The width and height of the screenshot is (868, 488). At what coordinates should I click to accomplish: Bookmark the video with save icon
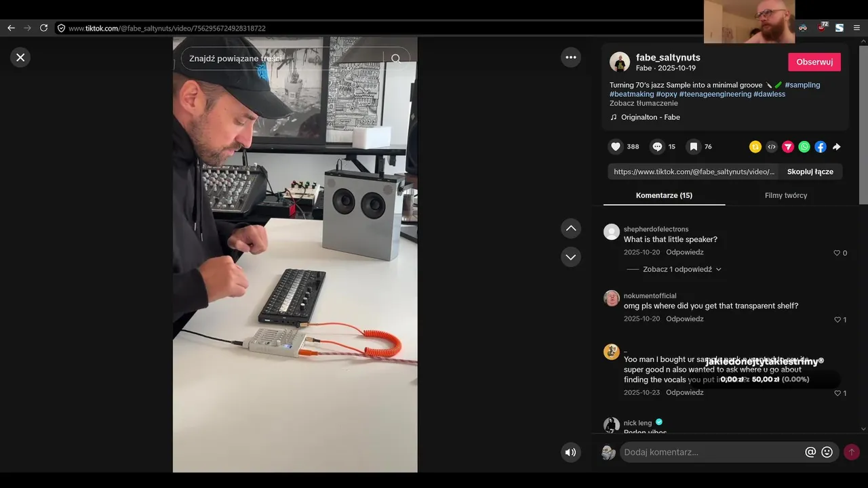click(693, 146)
